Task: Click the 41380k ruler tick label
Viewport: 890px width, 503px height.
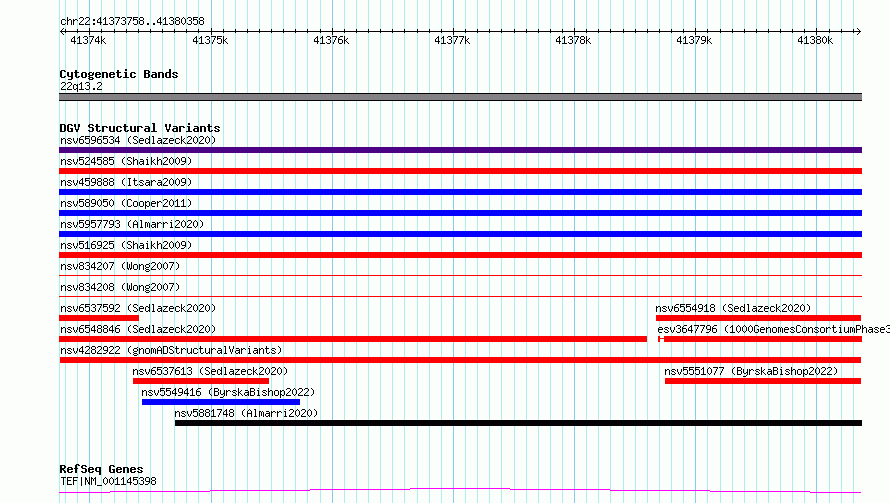Action: 815,40
